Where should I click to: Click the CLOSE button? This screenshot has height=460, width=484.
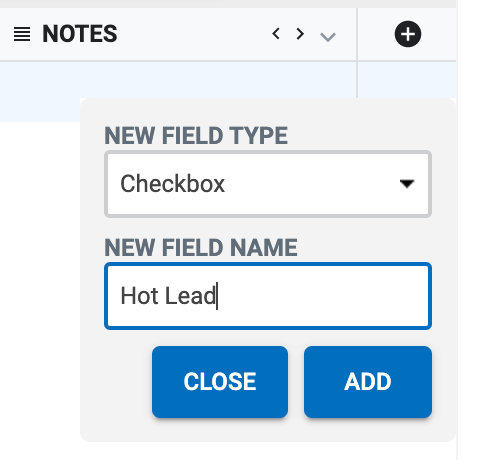220,382
